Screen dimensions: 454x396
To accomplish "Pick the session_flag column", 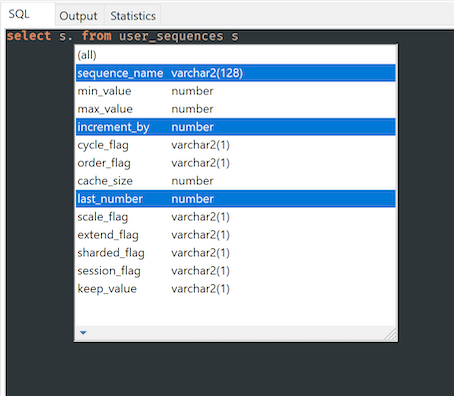I will 235,271.
